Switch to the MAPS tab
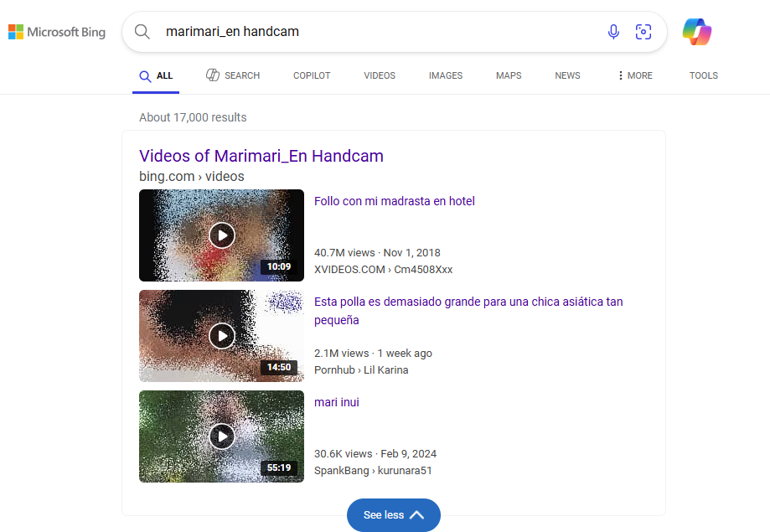Image resolution: width=770 pixels, height=532 pixels. click(509, 75)
